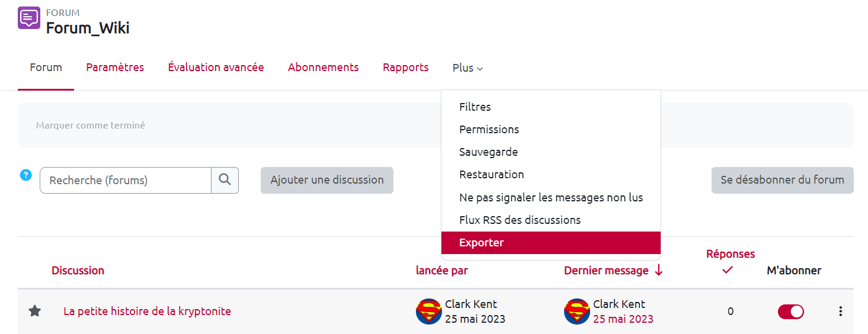Click the blue help question mark icon
Image resolution: width=868 pixels, height=334 pixels.
pyautogui.click(x=25, y=175)
